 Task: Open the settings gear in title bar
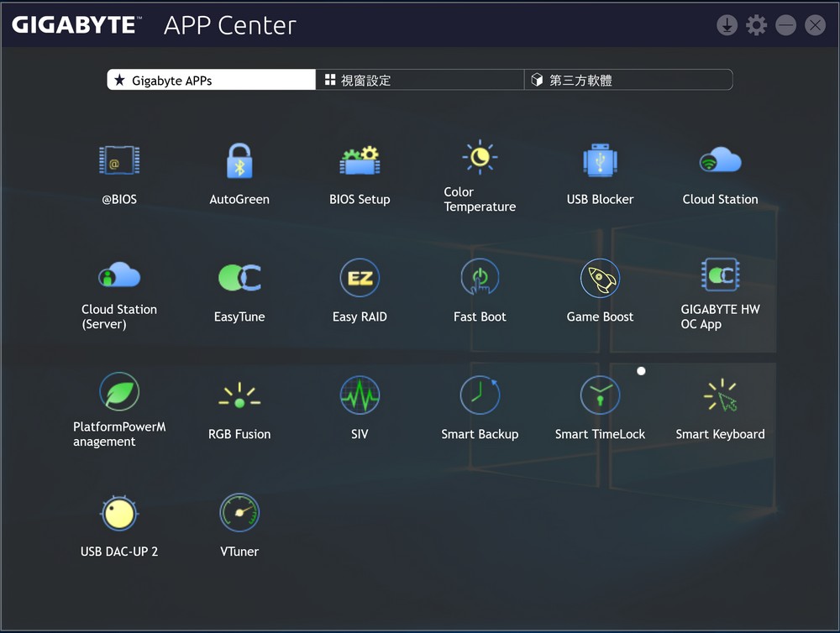coord(757,24)
